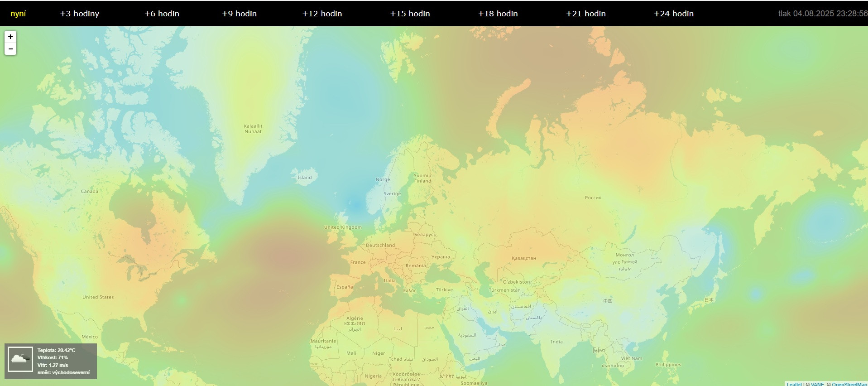Jump to the +24 hodin forecast
The width and height of the screenshot is (868, 386).
coord(673,14)
